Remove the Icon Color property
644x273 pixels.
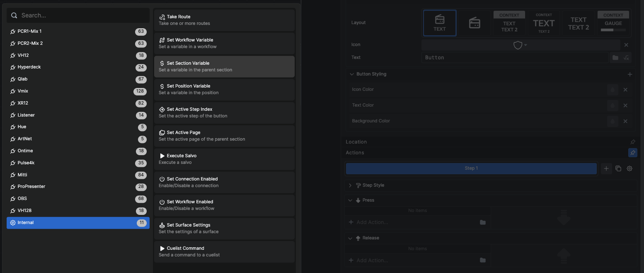(x=625, y=90)
